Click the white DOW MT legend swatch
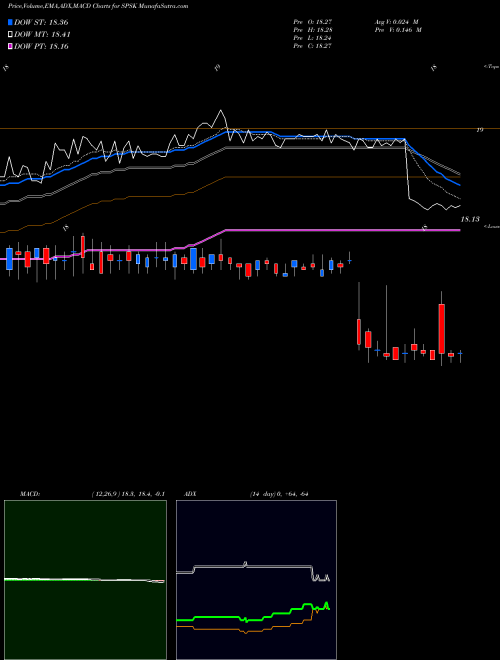The width and height of the screenshot is (500, 660). click(x=10, y=35)
